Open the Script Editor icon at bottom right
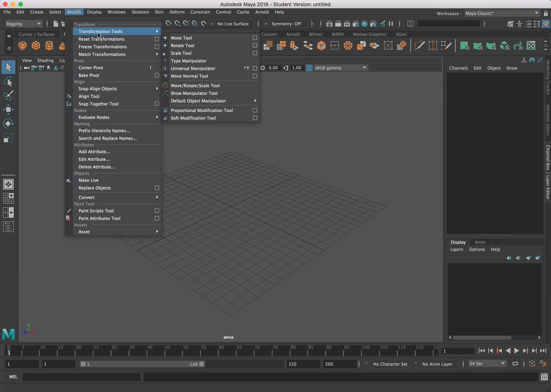551x392 pixels. coord(544,377)
